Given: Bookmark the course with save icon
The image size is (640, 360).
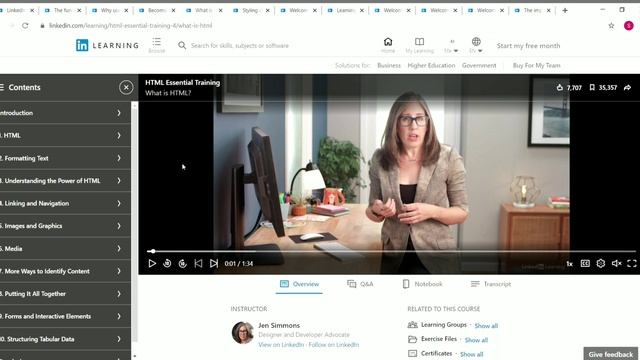Looking at the screenshot, I should [x=592, y=87].
